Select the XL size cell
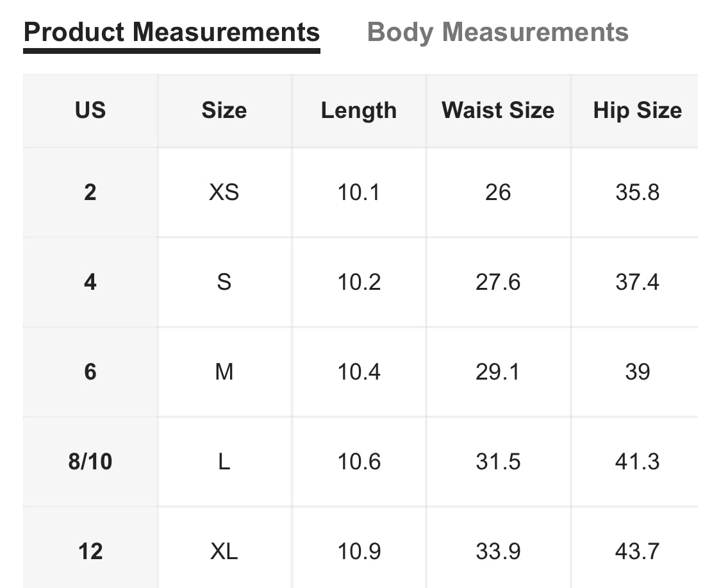This screenshot has height=588, width=721. point(224,551)
